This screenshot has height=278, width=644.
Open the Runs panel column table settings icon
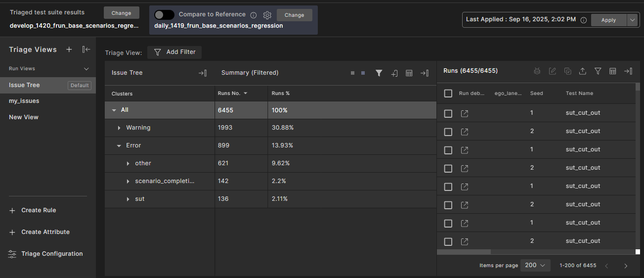[x=612, y=71]
